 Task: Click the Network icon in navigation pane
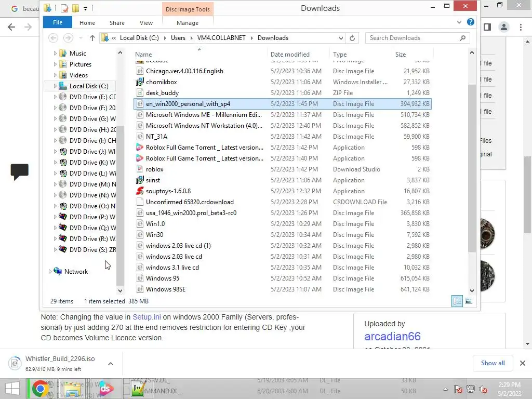(x=58, y=271)
